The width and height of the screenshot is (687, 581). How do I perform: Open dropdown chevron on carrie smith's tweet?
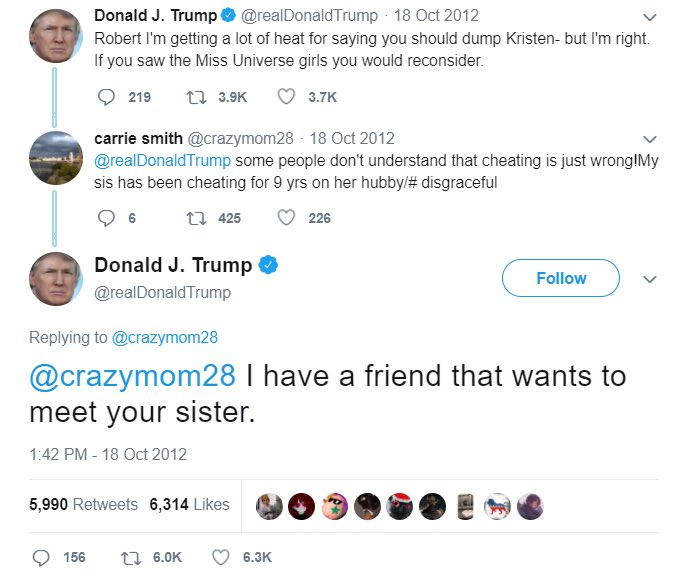649,139
